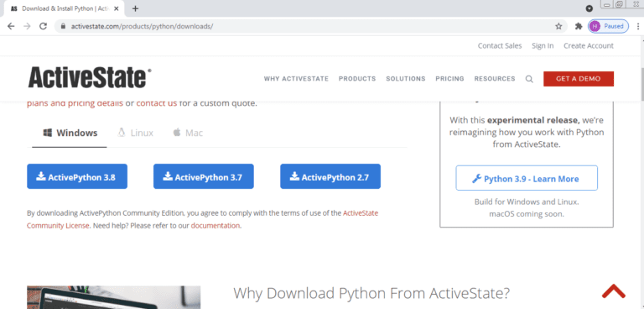Click the contact us link
The width and height of the screenshot is (644, 309).
tap(157, 103)
